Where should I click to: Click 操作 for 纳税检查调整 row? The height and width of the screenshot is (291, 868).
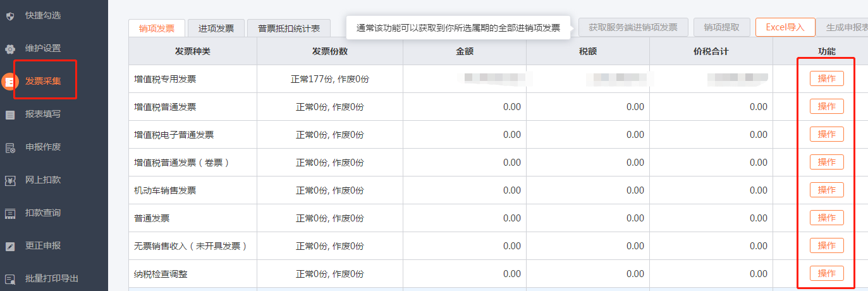pos(827,273)
